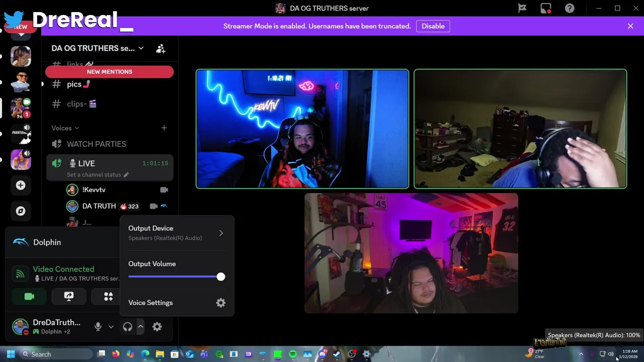Open User Settings gear
644x362 pixels.
point(157,327)
